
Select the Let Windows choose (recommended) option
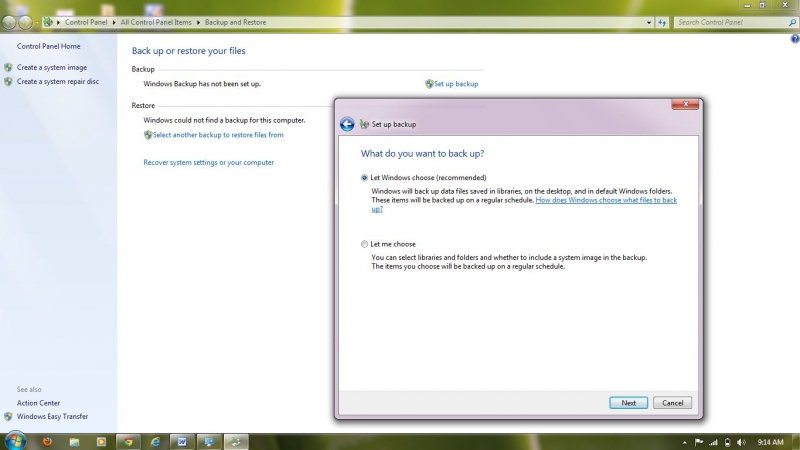(364, 177)
